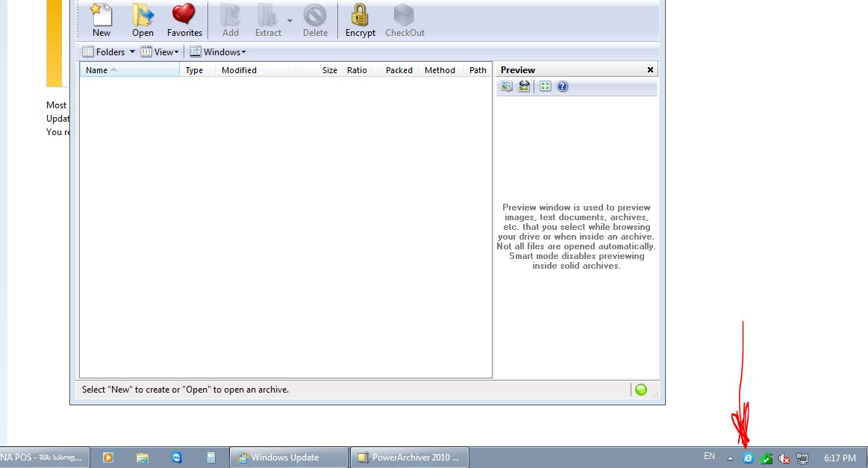Screen dimensions: 868x468
Task: Click the Packed column header
Action: (395, 70)
